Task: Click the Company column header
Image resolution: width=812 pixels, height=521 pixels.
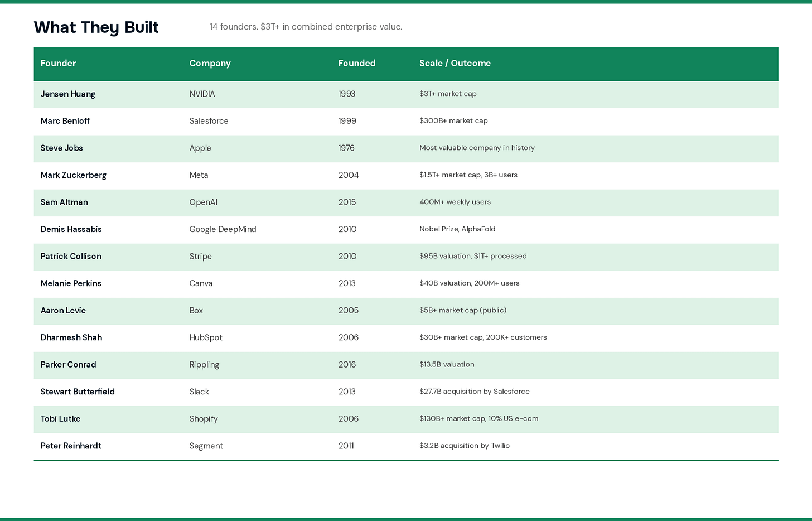Action: 210,64
